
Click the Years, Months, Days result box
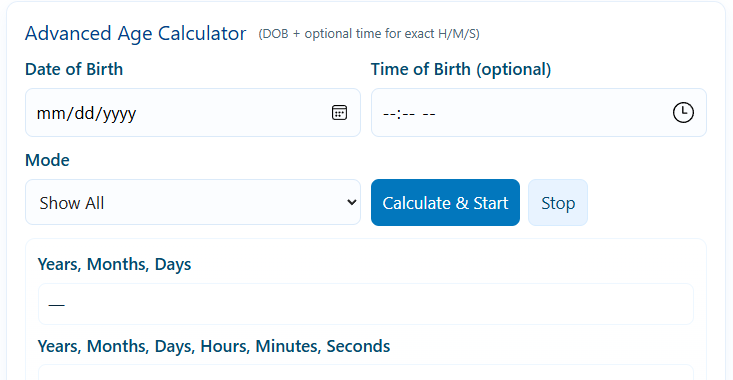(366, 304)
